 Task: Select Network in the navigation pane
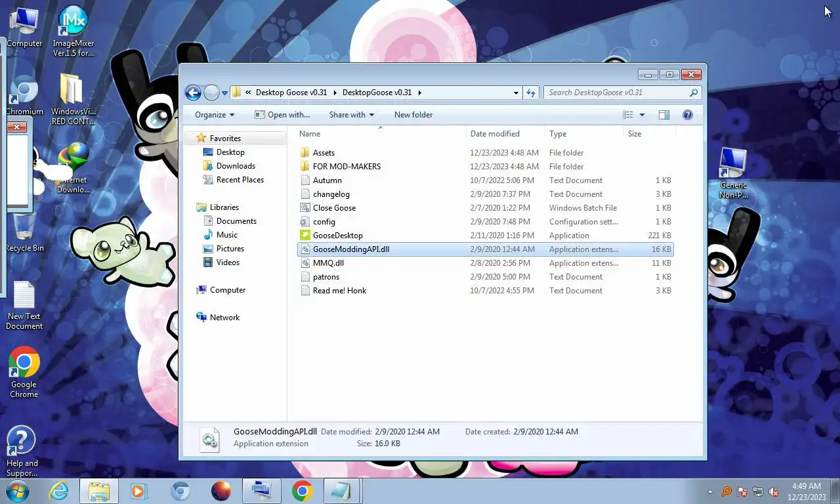pos(224,318)
